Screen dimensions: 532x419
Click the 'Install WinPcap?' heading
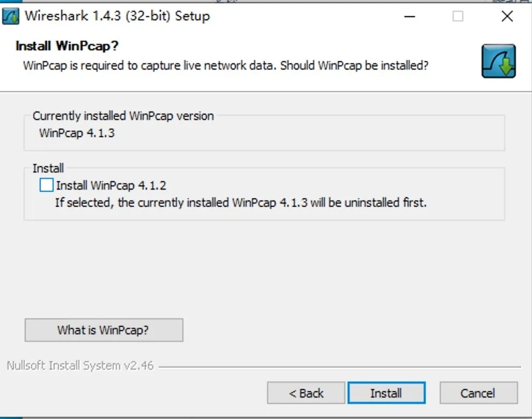pyautogui.click(x=67, y=46)
